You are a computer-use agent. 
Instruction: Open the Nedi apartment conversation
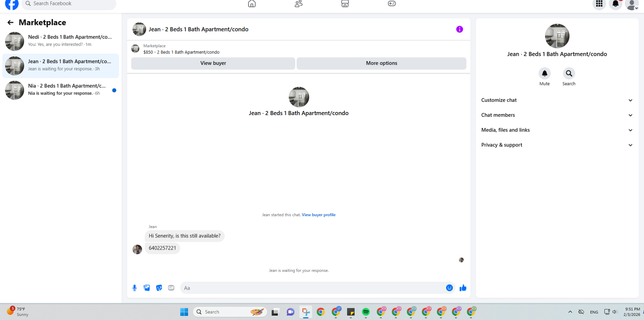coord(61,41)
